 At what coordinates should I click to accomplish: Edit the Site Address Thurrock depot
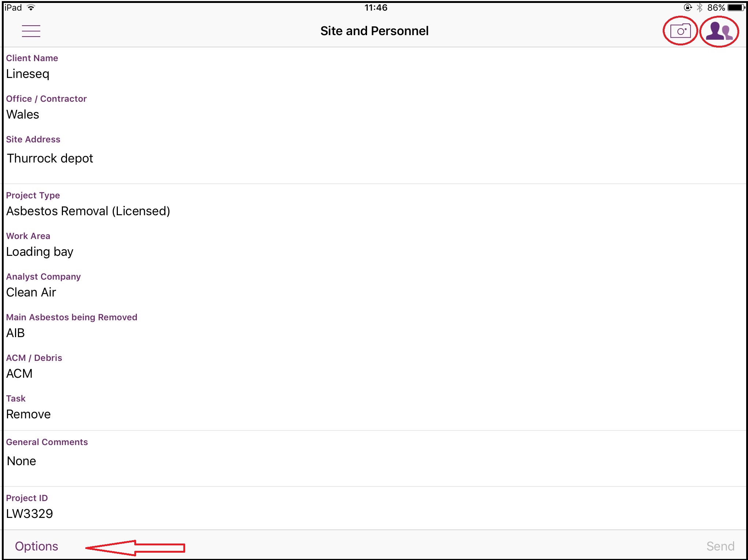(x=50, y=158)
